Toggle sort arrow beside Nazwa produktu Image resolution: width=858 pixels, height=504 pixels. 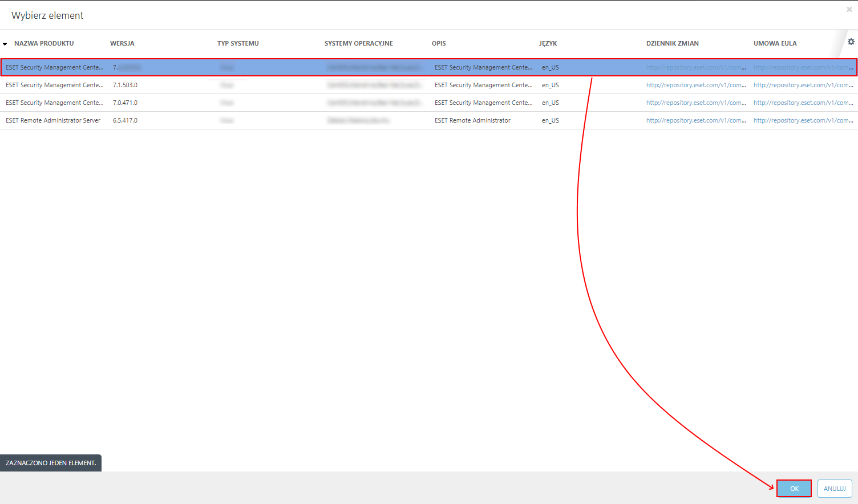[x=5, y=44]
